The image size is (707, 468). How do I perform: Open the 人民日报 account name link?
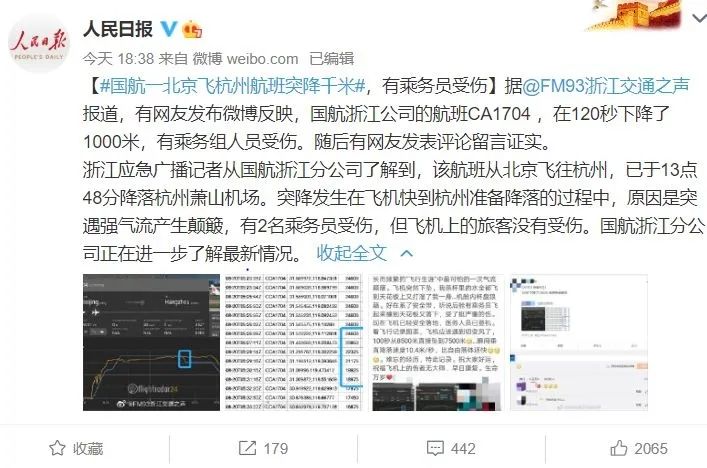click(118, 29)
